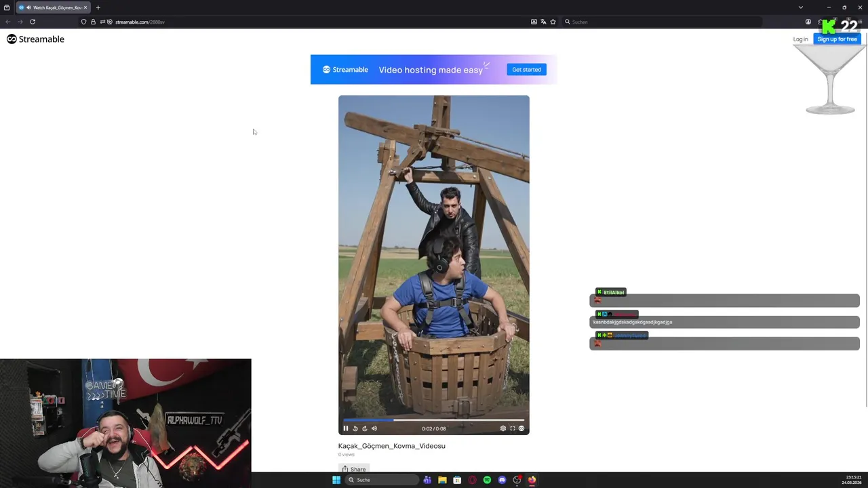Open Microsoft Store from the taskbar
868x488 pixels.
pyautogui.click(x=457, y=480)
